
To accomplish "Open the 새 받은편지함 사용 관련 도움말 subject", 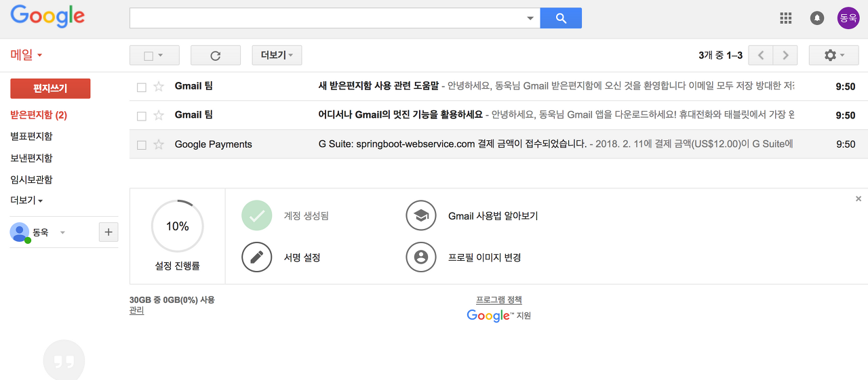I will pos(378,86).
